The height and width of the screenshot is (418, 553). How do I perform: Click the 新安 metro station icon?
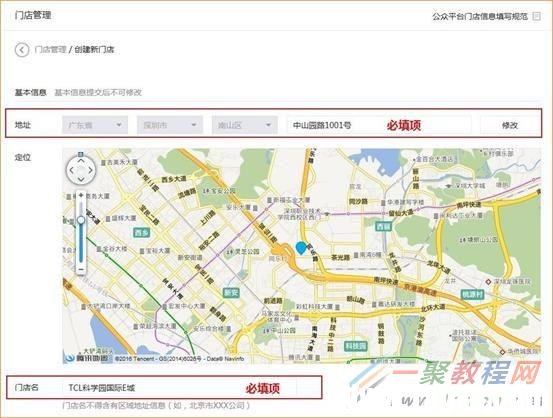pos(231,292)
